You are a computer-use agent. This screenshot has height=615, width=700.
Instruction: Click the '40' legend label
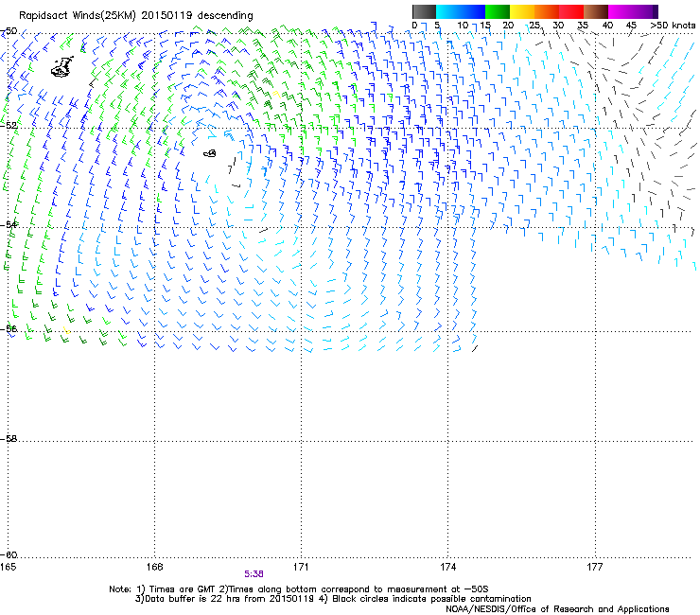pos(607,26)
